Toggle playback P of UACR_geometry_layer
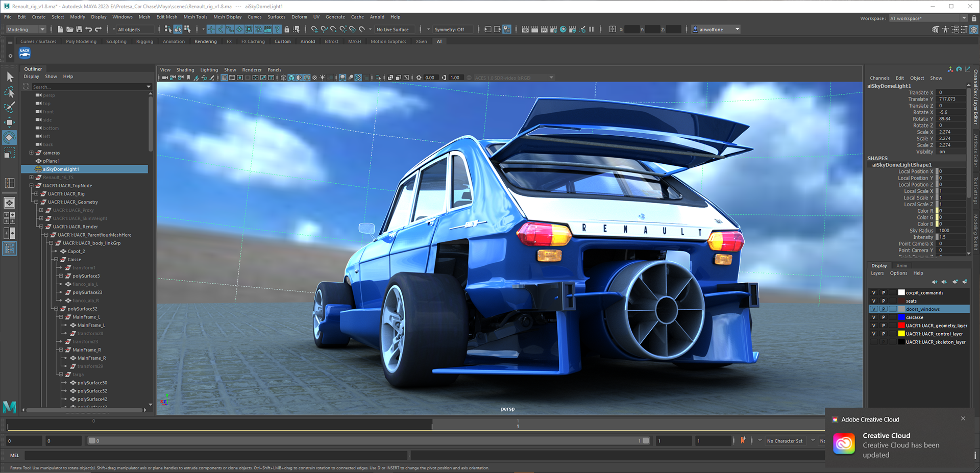The height and width of the screenshot is (473, 980). click(884, 326)
